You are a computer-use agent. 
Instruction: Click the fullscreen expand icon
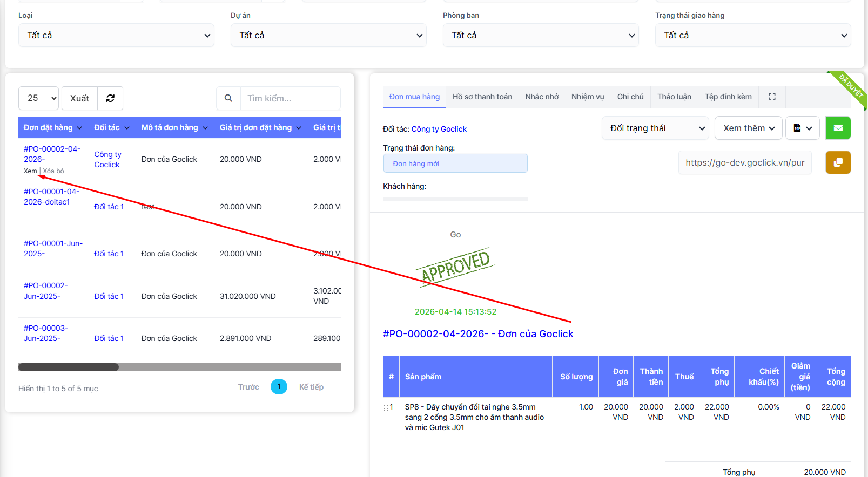772,97
